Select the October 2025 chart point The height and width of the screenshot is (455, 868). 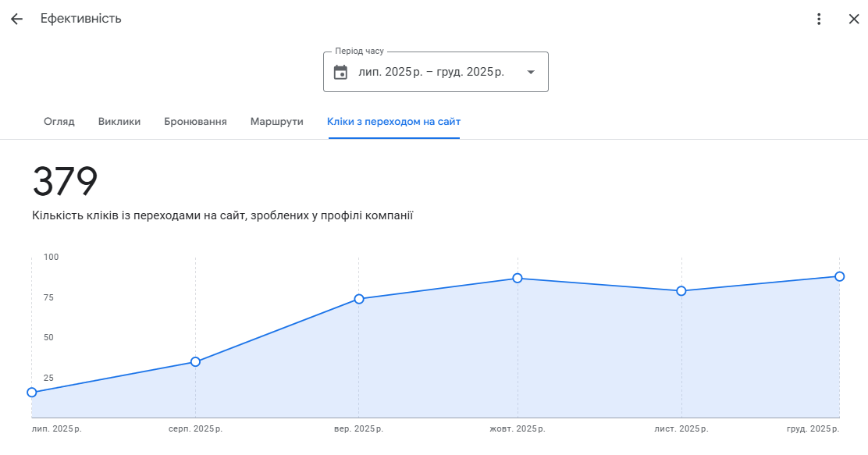(x=518, y=278)
